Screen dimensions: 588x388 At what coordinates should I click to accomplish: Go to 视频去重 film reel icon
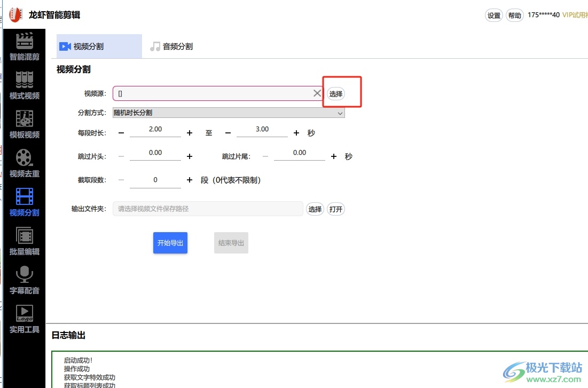coord(25,163)
